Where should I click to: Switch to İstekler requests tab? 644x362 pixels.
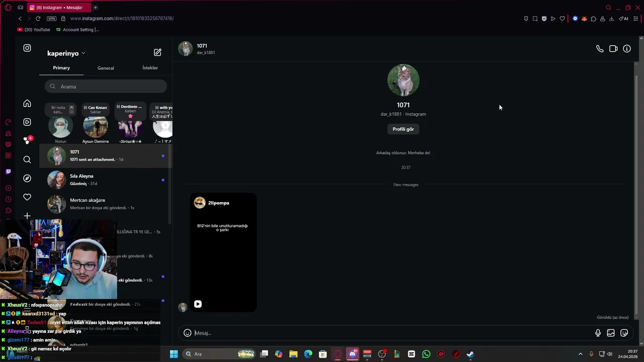pyautogui.click(x=150, y=68)
